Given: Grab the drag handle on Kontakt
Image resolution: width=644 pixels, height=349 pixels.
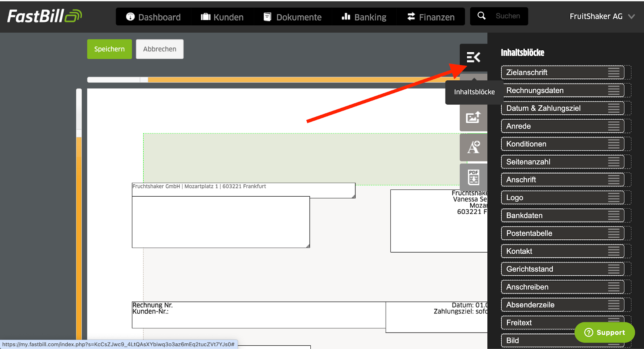Looking at the screenshot, I should tap(614, 251).
